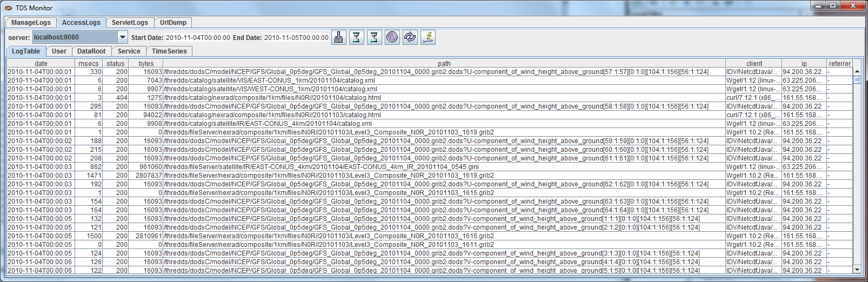This screenshot has height=282, width=868.
Task: Open the TimeSeries sub-tab
Action: coord(169,51)
